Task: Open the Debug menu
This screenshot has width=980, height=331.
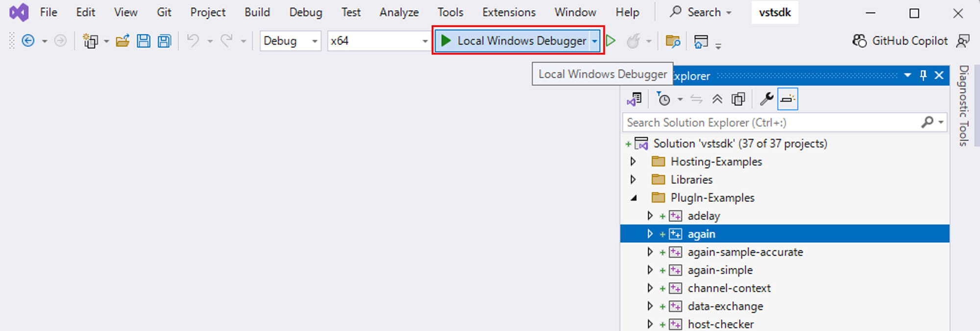Action: (306, 12)
